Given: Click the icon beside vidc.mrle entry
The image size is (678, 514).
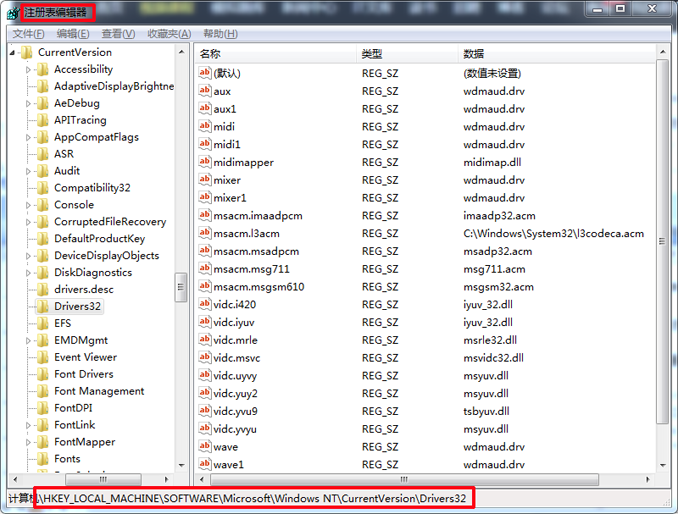Looking at the screenshot, I should click(205, 341).
